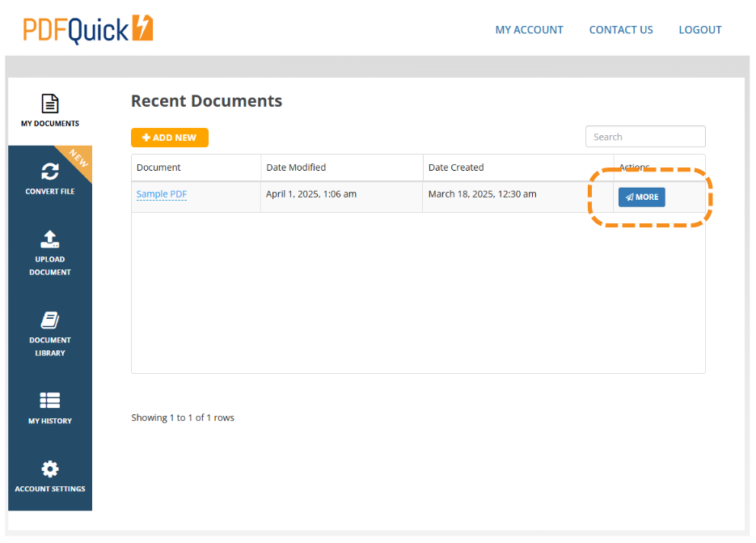This screenshot has height=543, width=756.
Task: Open the Document Library
Action: (50, 333)
